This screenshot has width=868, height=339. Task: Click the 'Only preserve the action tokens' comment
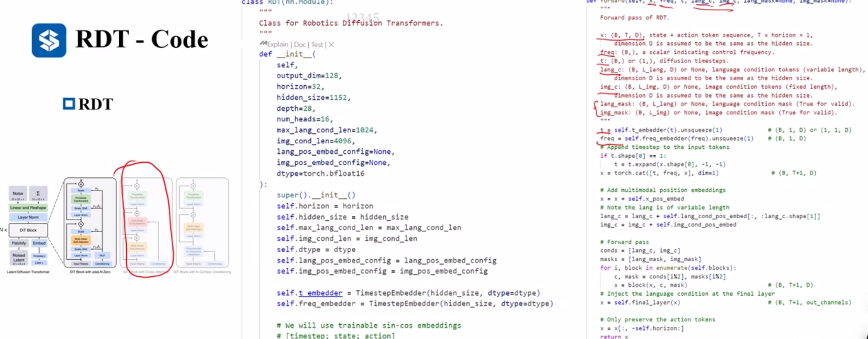tap(658, 320)
